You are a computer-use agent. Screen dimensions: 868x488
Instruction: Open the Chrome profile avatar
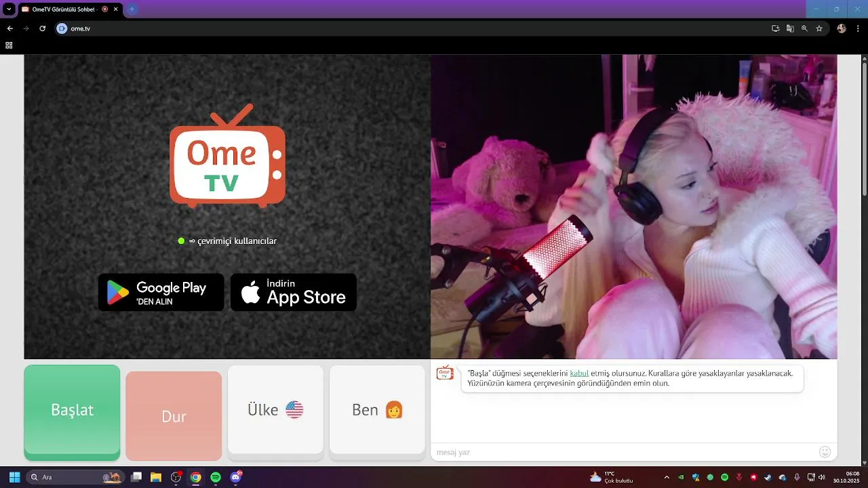pos(842,28)
